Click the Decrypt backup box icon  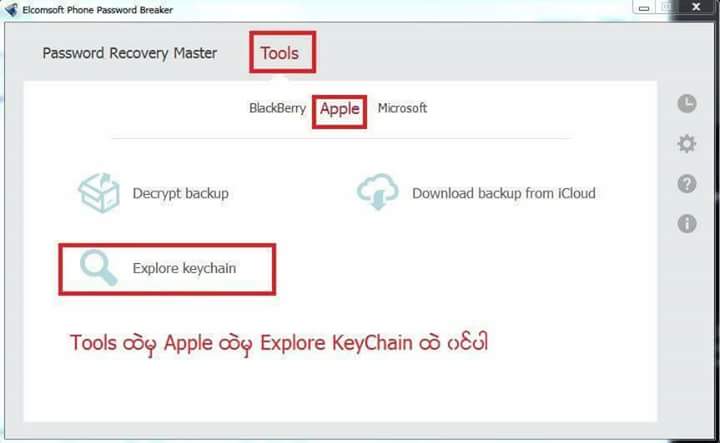[x=99, y=193]
